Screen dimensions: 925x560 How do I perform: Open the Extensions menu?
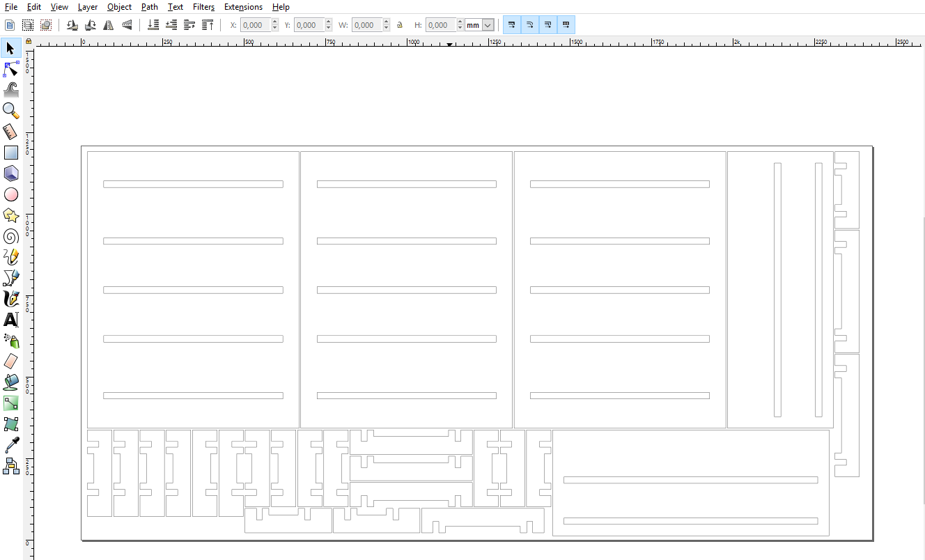click(x=243, y=7)
